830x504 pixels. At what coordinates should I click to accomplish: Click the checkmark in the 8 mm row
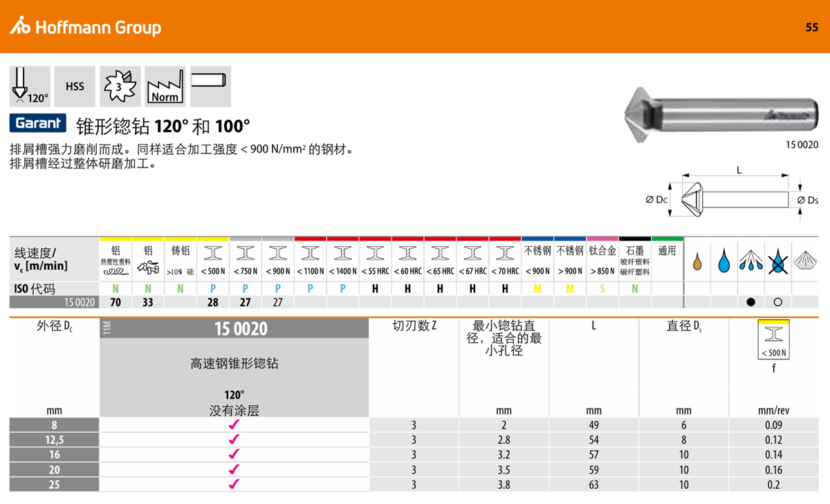click(234, 425)
